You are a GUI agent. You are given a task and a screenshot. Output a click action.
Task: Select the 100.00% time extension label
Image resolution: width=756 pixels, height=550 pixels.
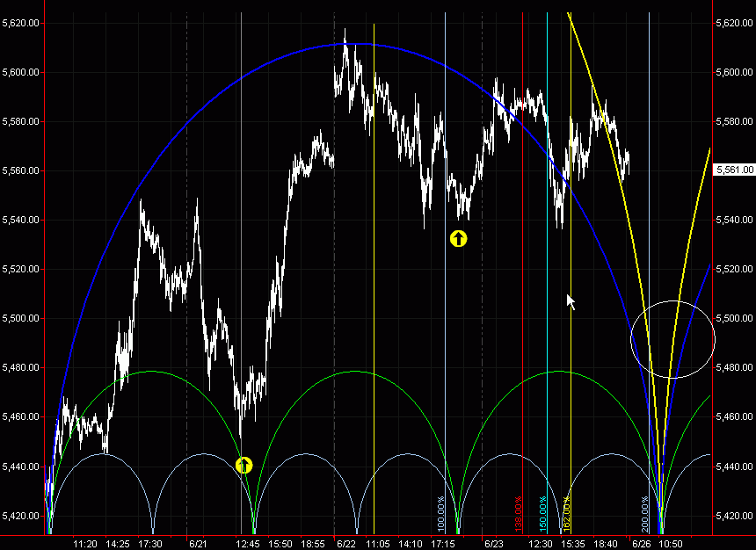point(441,513)
